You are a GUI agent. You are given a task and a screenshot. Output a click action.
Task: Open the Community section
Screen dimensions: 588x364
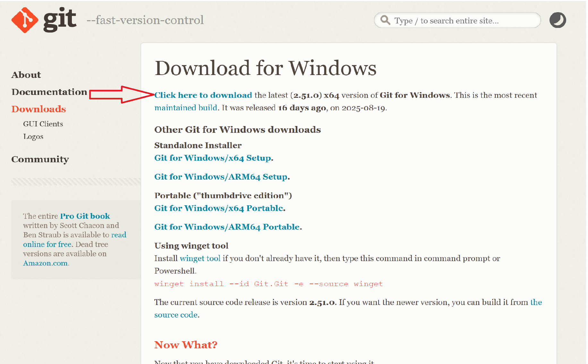click(x=40, y=159)
